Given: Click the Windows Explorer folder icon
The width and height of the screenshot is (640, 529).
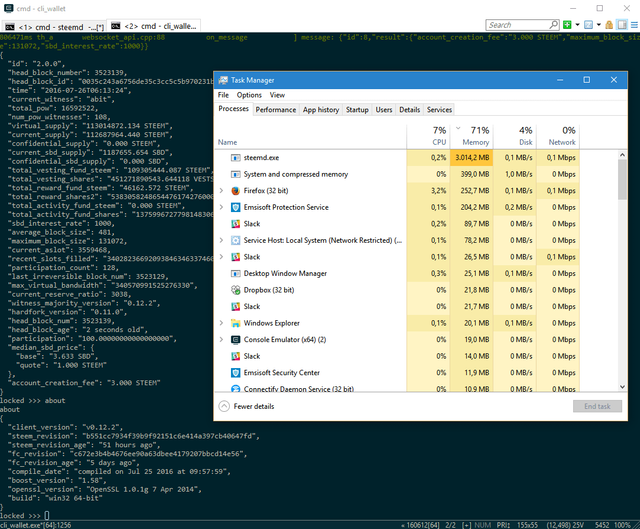Looking at the screenshot, I should tap(236, 323).
